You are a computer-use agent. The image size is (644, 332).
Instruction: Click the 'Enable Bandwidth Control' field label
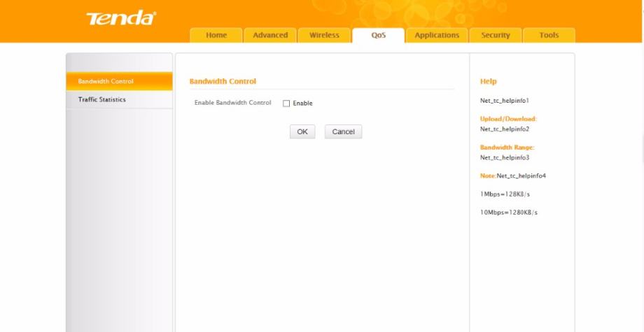point(232,103)
